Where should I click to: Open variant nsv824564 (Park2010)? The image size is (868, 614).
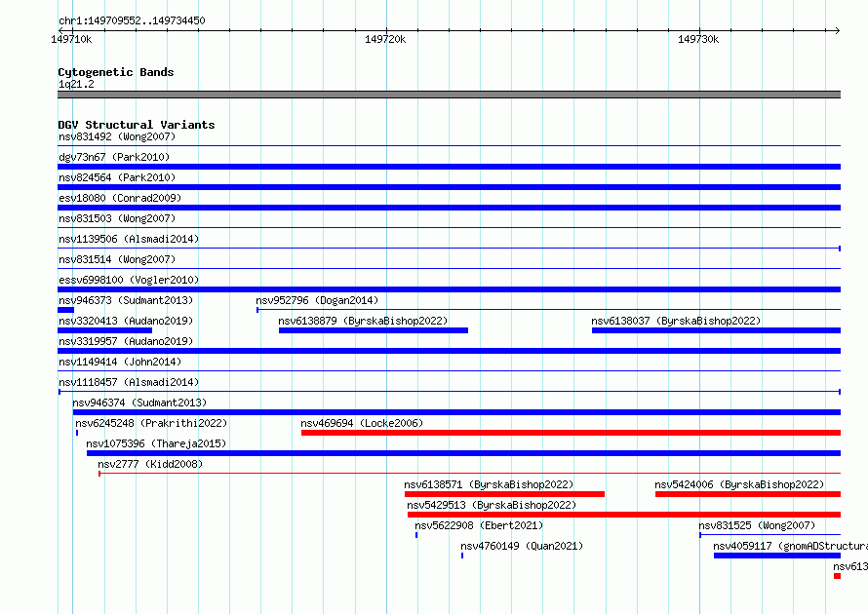(x=117, y=177)
